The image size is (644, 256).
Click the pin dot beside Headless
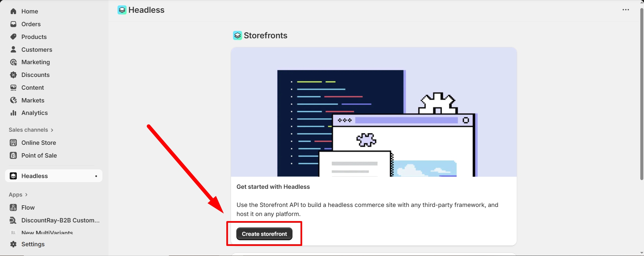pyautogui.click(x=96, y=176)
